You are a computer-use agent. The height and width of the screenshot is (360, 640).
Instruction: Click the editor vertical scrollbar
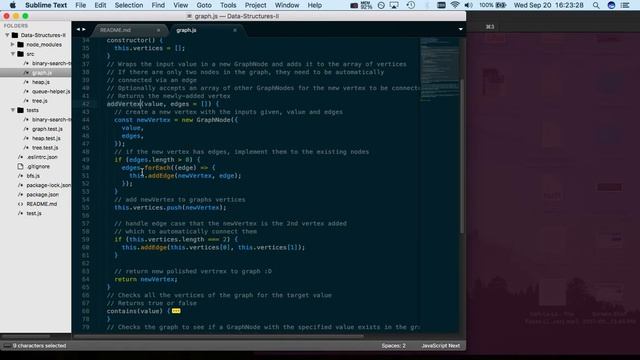click(462, 157)
